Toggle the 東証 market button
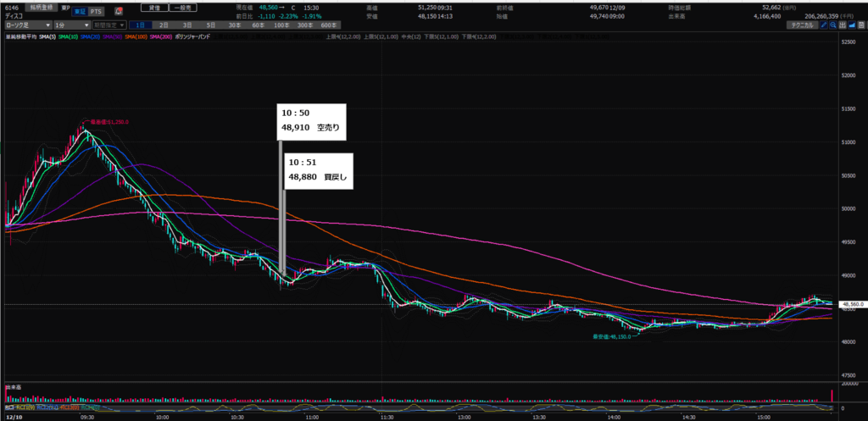 pos(79,11)
